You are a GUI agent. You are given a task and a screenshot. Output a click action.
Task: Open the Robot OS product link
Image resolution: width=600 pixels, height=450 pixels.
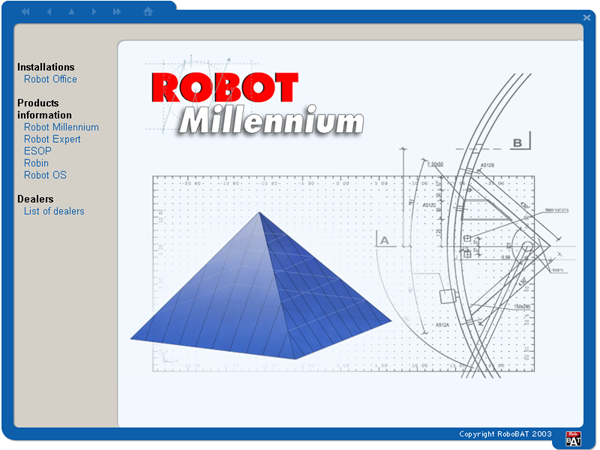[x=45, y=175]
